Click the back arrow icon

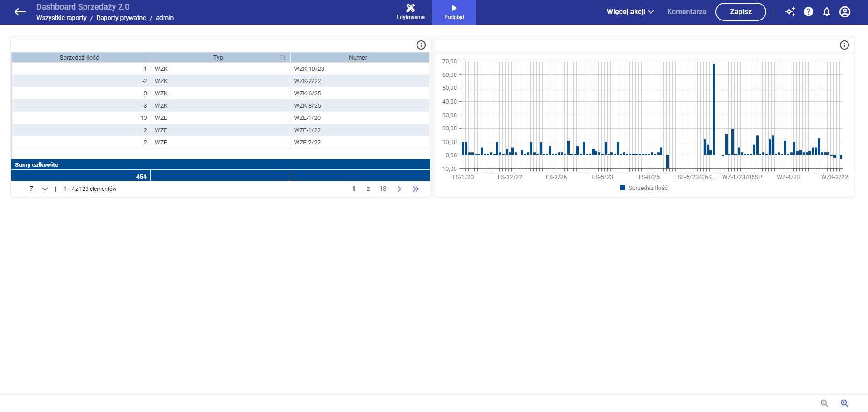click(20, 12)
